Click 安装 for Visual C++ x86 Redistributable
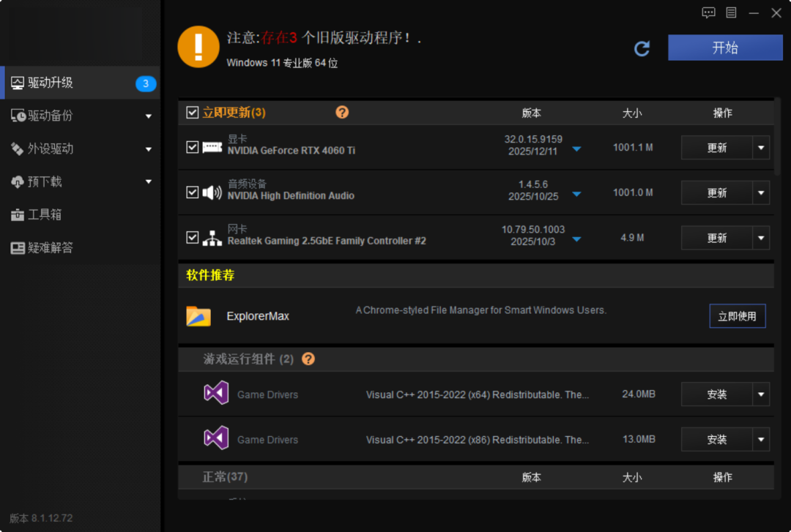 tap(717, 439)
